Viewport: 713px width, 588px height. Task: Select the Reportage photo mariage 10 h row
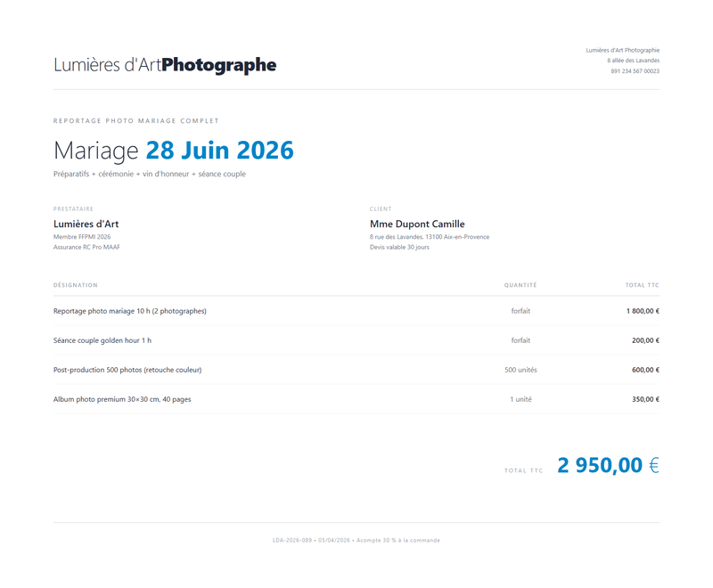(356, 311)
